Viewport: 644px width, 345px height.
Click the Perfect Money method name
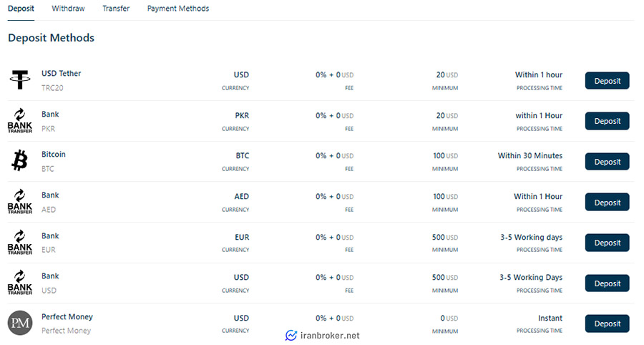(x=67, y=316)
